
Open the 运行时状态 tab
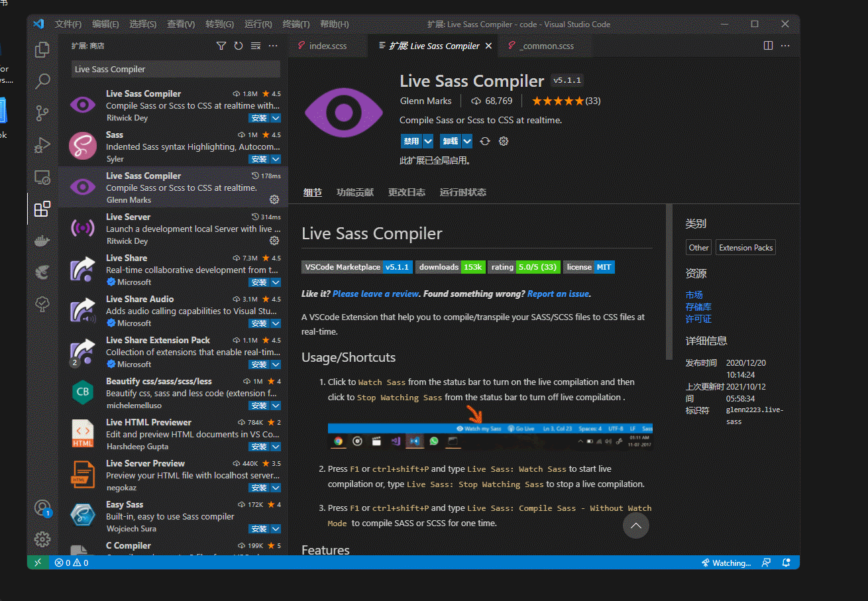[463, 192]
